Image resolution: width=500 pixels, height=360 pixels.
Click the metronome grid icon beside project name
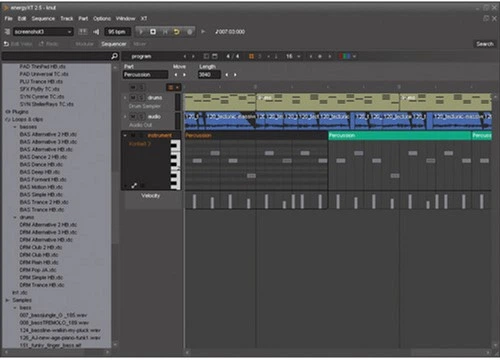coord(82,32)
